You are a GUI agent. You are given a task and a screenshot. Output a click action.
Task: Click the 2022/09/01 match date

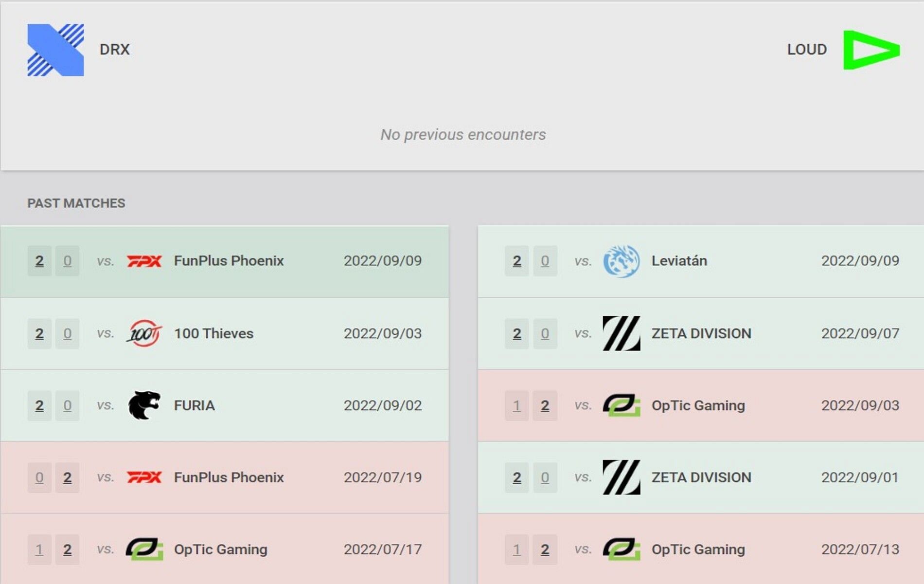pyautogui.click(x=860, y=477)
